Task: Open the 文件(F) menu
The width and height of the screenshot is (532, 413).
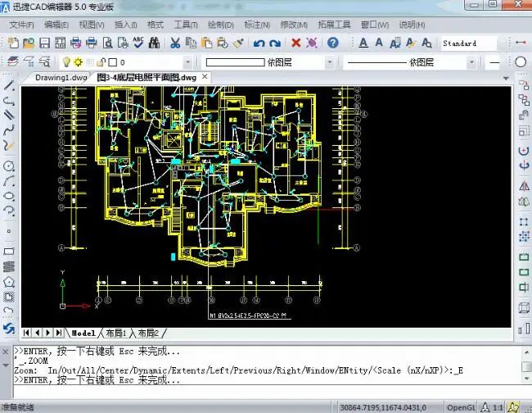Action: pyautogui.click(x=22, y=25)
